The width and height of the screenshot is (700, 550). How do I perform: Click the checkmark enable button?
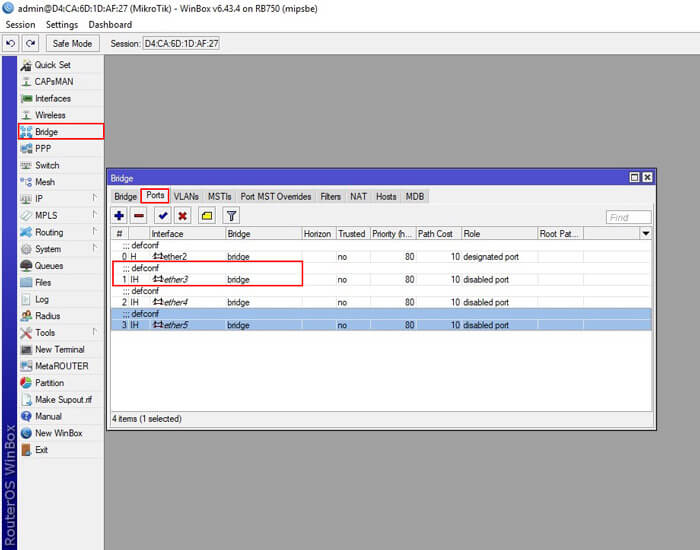[x=163, y=216]
